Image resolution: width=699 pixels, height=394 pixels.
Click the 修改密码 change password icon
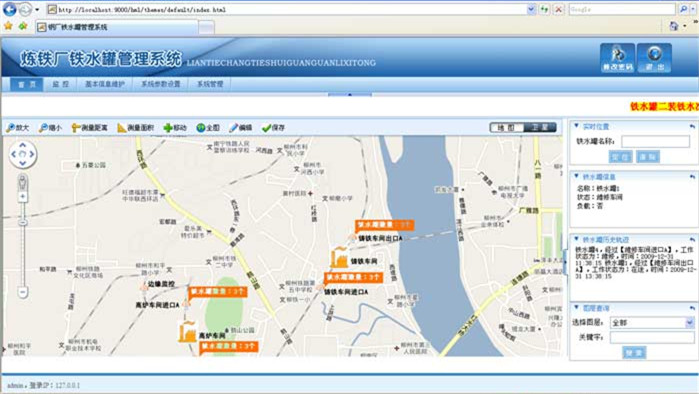617,58
